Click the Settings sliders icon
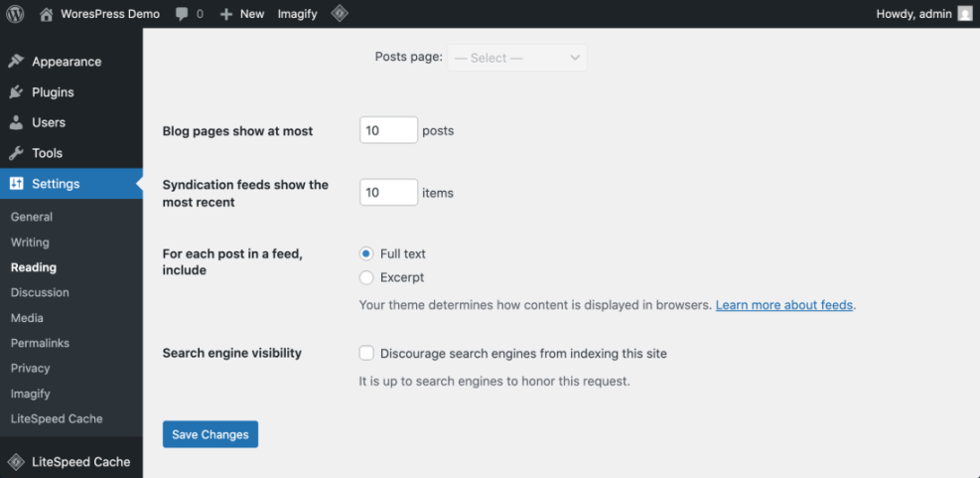The width and height of the screenshot is (980, 478). click(16, 184)
